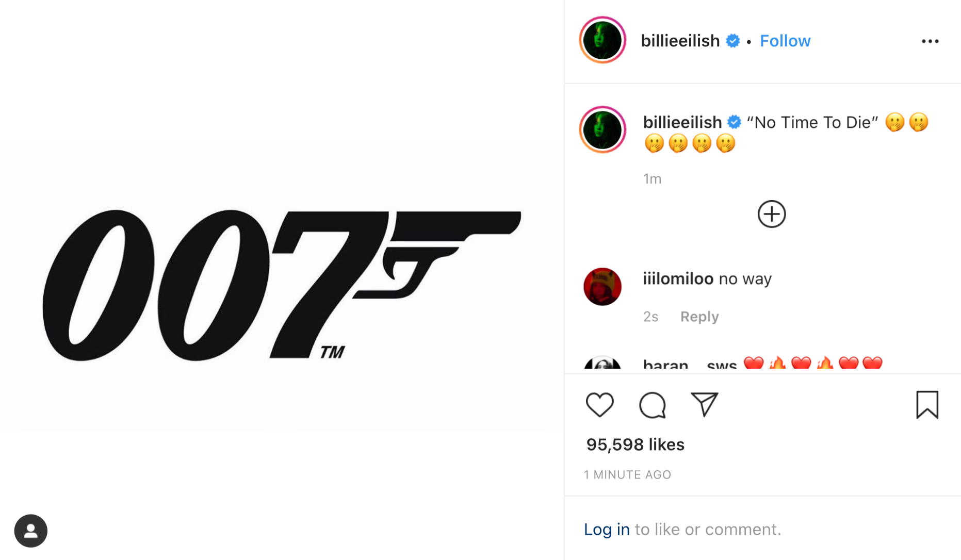Follow the billieeilish account
Screen dimensions: 961x560
pos(785,41)
